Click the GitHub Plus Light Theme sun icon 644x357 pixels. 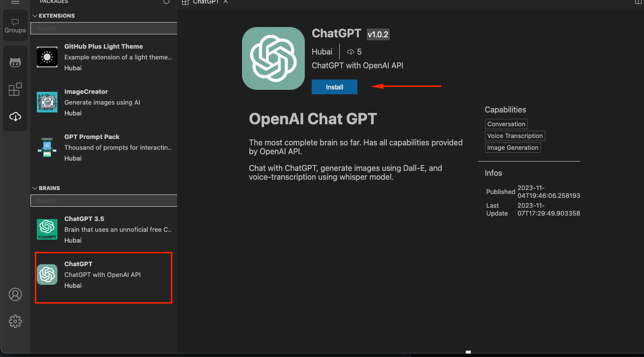tap(47, 57)
